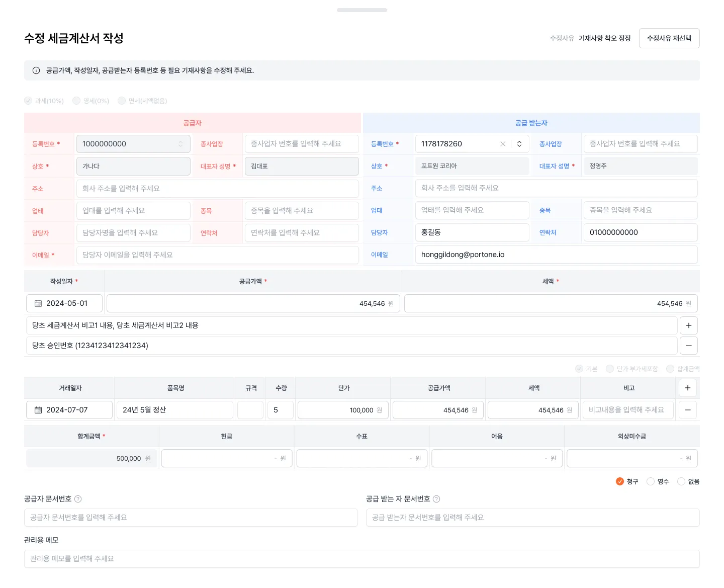Add a new item row with the plus icon
This screenshot has height=588, width=724.
point(687,388)
